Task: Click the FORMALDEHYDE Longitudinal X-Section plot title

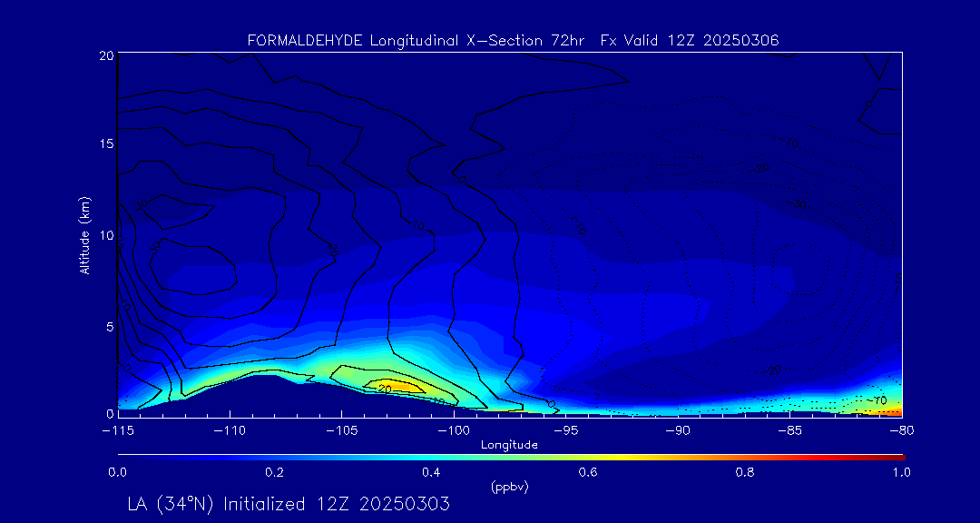Action: pos(513,41)
